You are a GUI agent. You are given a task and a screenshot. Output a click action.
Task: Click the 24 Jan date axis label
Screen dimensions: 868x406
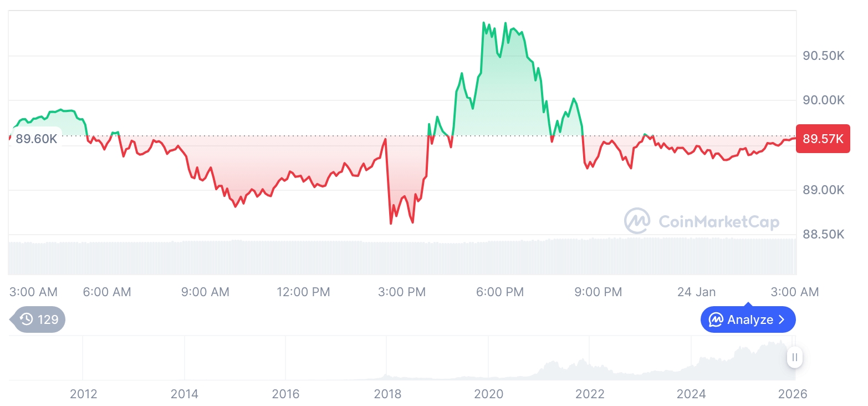[696, 292]
